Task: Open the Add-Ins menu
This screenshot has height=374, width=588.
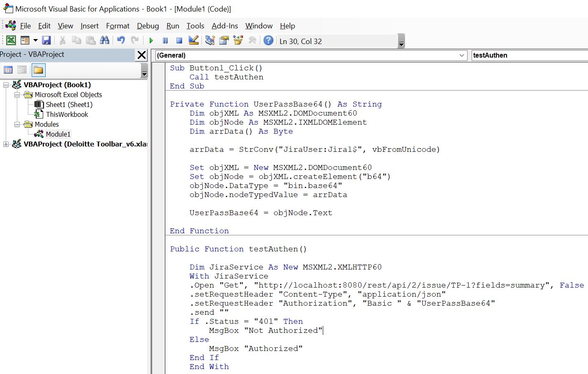Action: click(x=225, y=26)
